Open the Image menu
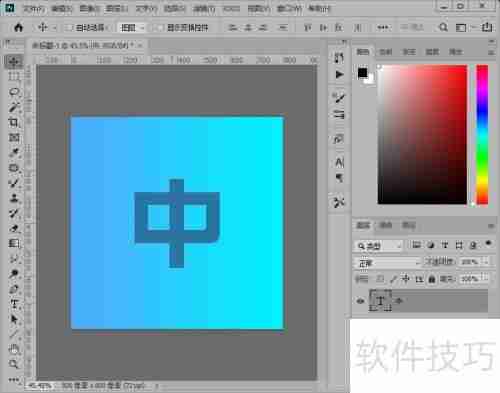500x393 pixels. click(90, 9)
